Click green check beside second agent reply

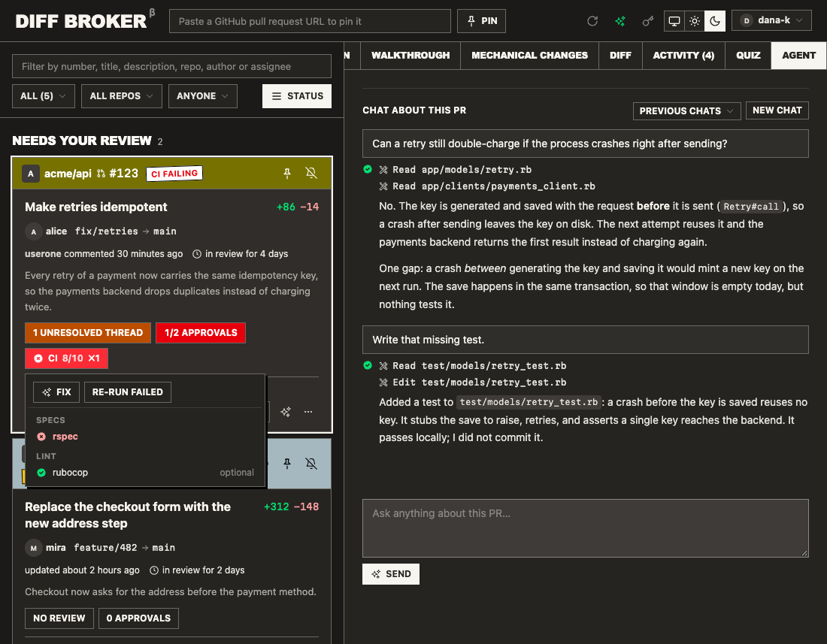[x=368, y=365]
